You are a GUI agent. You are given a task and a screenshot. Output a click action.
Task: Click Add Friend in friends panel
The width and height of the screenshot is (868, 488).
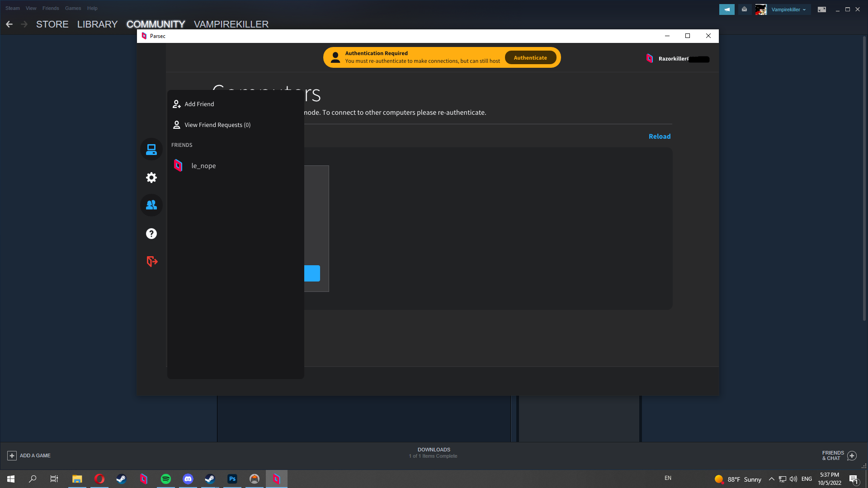tap(199, 104)
